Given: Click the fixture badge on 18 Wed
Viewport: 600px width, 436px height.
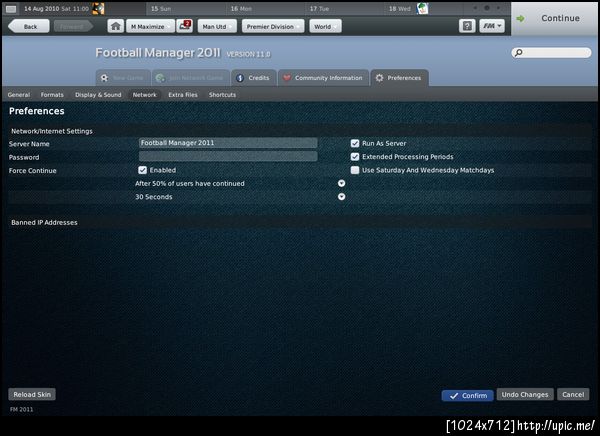Looking at the screenshot, I should click(x=422, y=8).
